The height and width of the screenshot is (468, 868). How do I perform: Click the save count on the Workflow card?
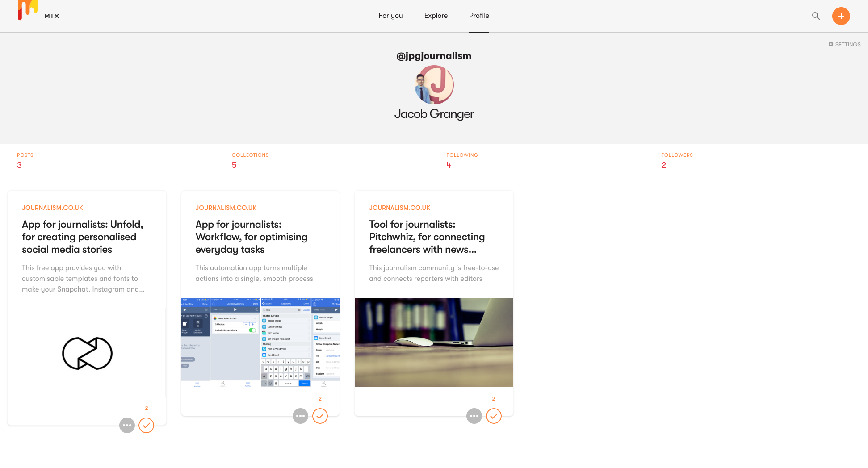(x=320, y=399)
